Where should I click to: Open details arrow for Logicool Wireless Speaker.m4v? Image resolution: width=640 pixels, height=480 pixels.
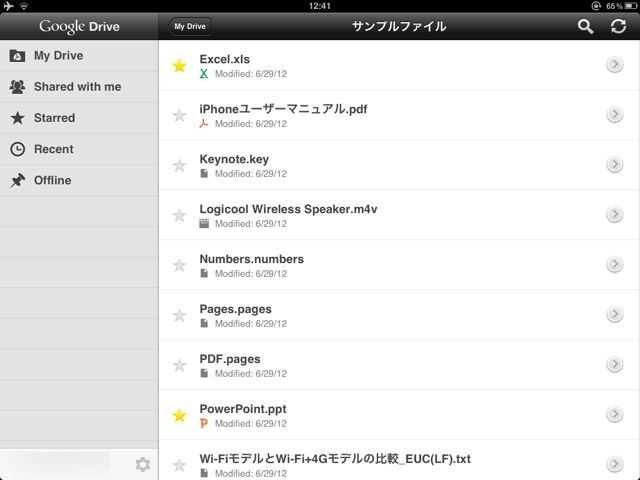614,214
